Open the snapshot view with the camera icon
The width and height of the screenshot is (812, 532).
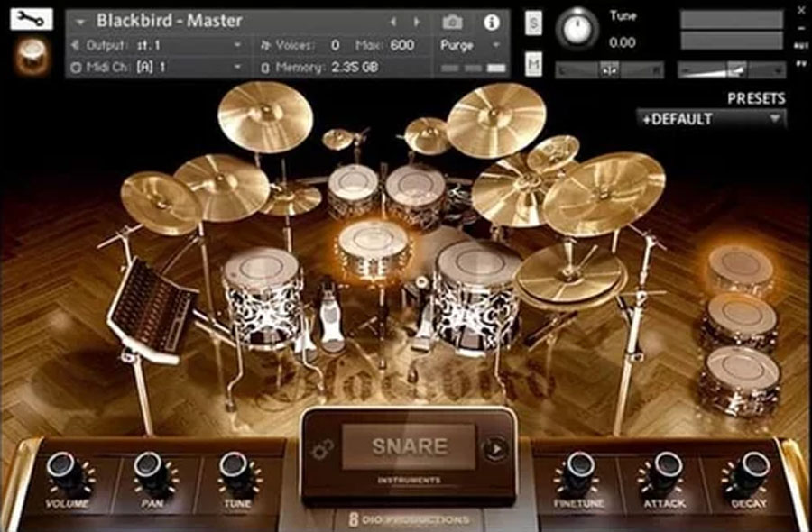pos(452,22)
